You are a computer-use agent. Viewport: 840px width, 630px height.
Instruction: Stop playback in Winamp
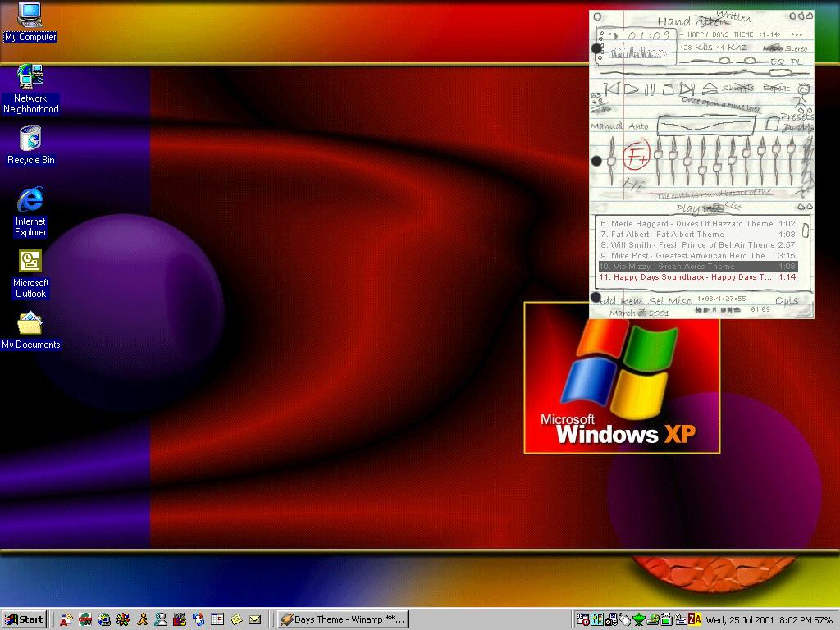point(668,89)
